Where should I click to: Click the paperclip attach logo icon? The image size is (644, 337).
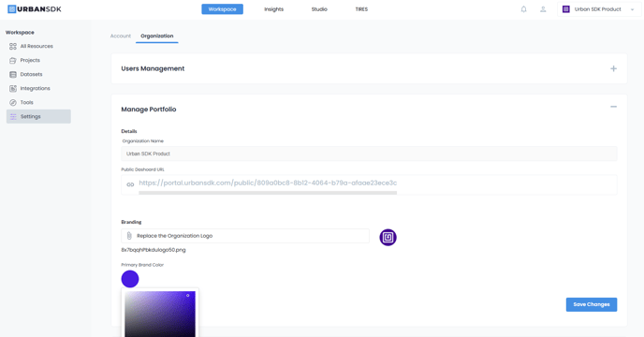coord(129,236)
